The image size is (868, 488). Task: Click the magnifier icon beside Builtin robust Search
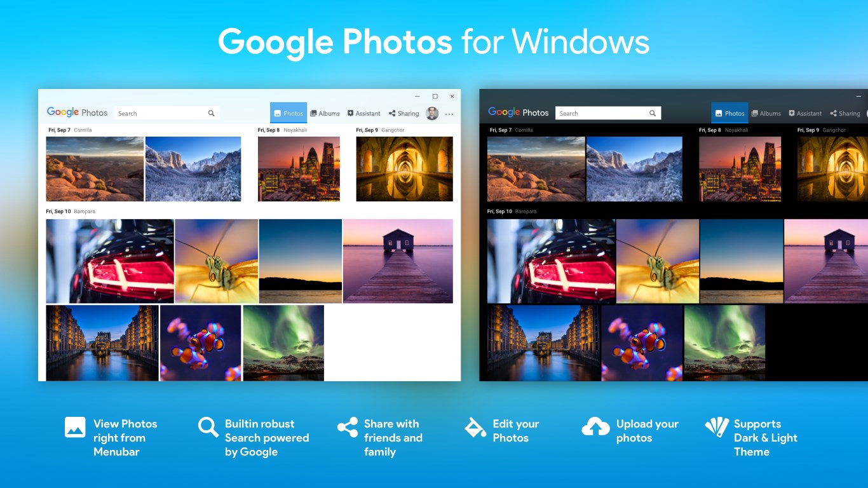click(208, 427)
